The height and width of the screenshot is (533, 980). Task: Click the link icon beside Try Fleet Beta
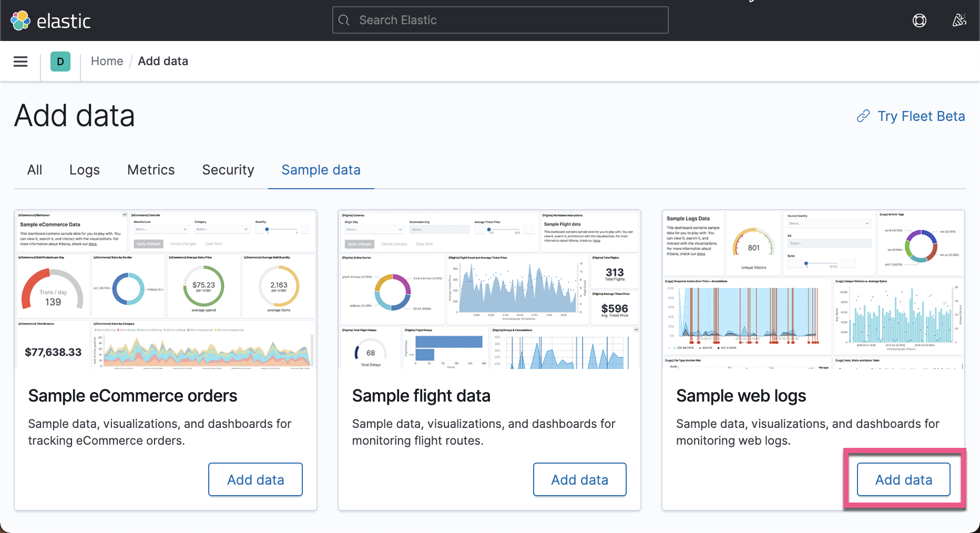863,116
